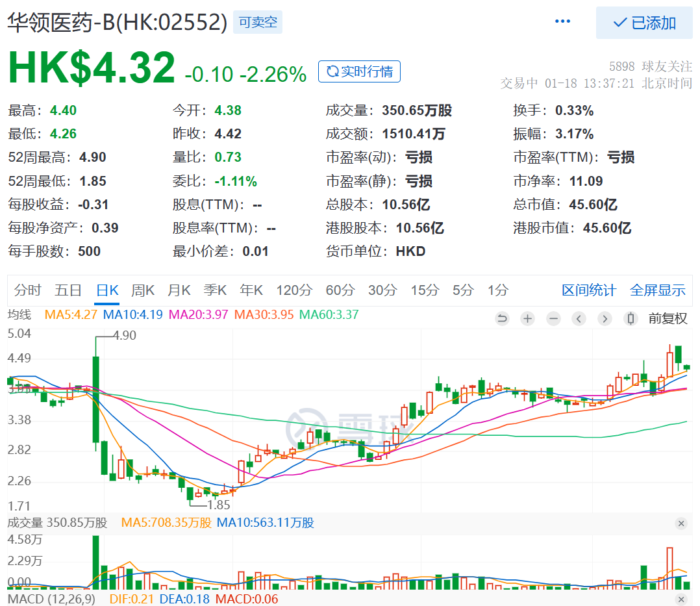Move chart right with right chevron icon
Viewport: 700px width, 606px height.
pyautogui.click(x=605, y=318)
